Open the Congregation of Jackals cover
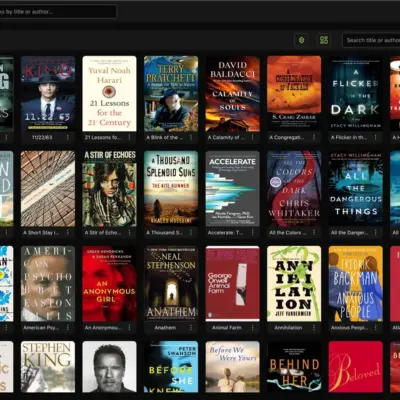 tap(294, 94)
